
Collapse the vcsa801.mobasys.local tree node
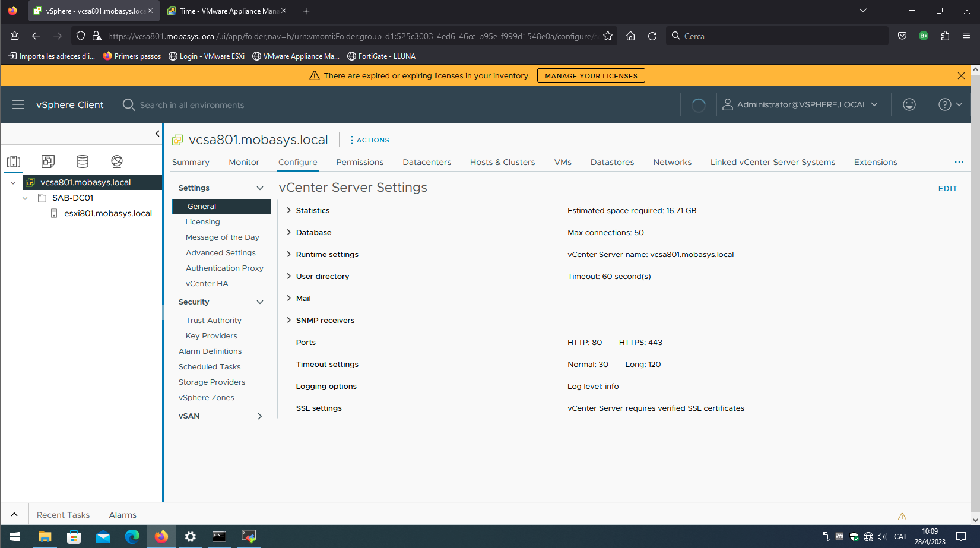(x=13, y=182)
